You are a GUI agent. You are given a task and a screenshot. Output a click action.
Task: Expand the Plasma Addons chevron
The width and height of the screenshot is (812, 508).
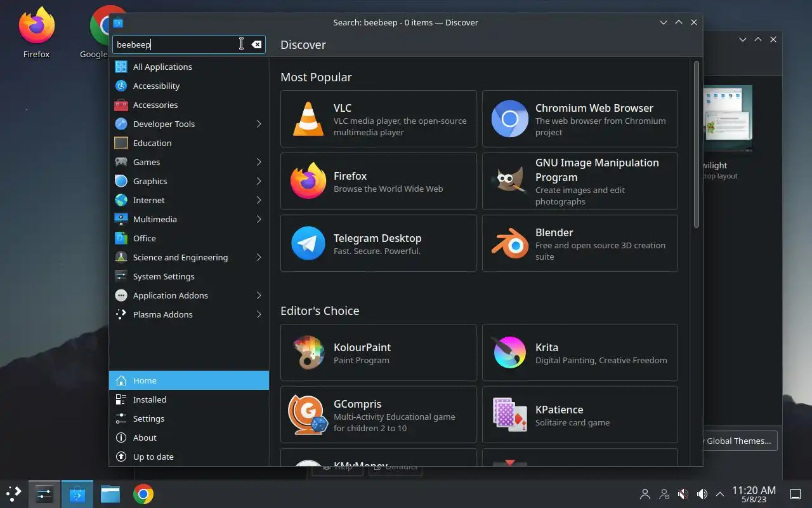click(259, 314)
